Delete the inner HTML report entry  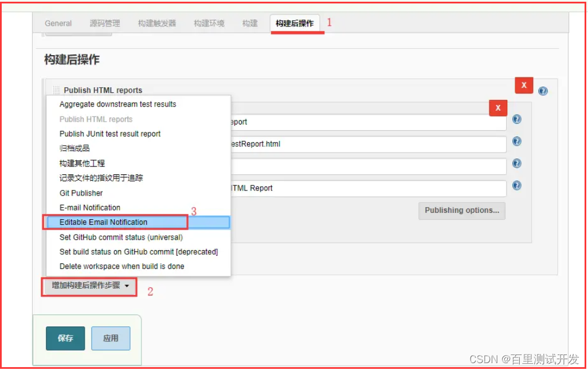coord(498,108)
